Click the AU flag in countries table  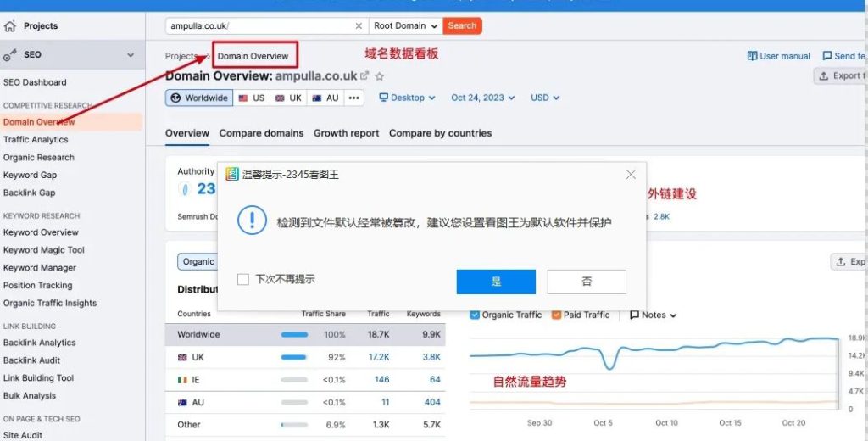point(183,402)
